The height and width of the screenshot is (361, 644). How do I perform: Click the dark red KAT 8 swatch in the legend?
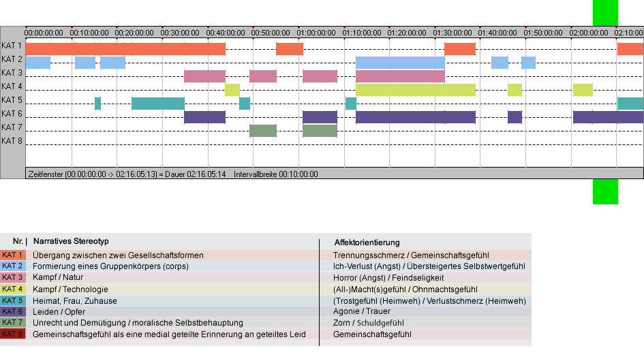click(13, 334)
